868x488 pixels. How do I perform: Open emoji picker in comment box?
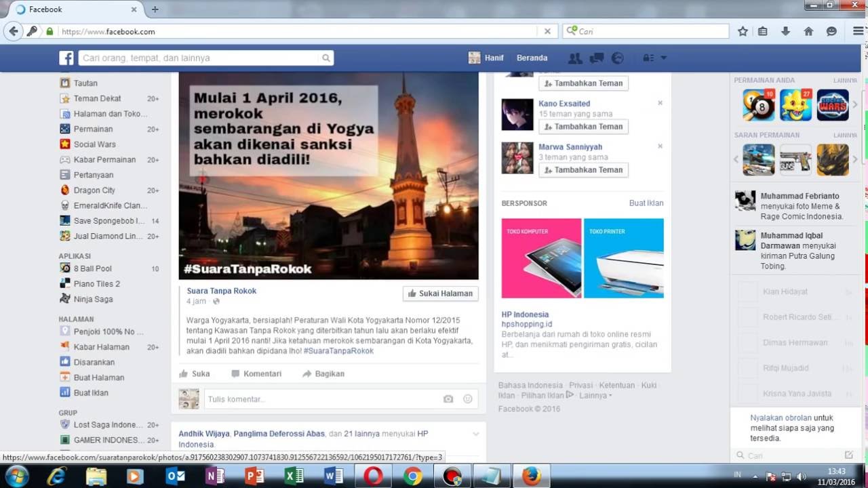[x=467, y=399]
